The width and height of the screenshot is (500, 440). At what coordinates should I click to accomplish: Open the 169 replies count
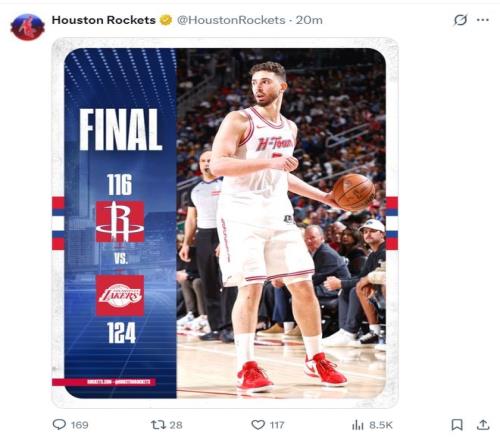(x=79, y=425)
